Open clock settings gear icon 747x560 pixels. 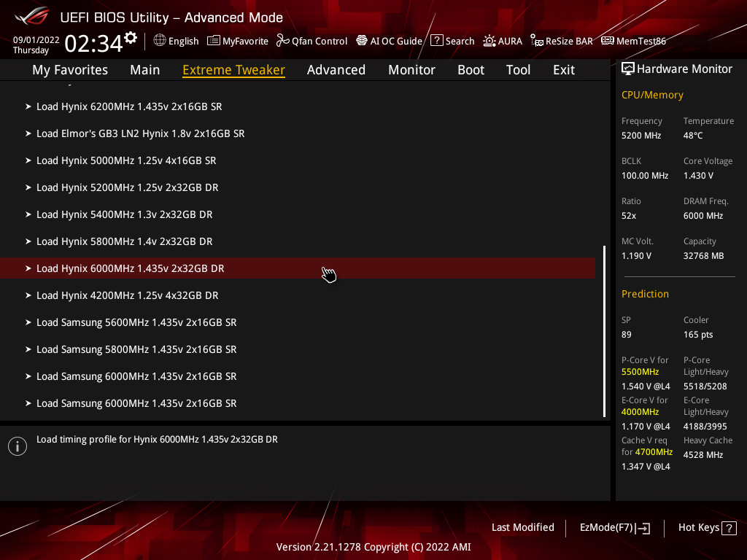[x=131, y=38]
